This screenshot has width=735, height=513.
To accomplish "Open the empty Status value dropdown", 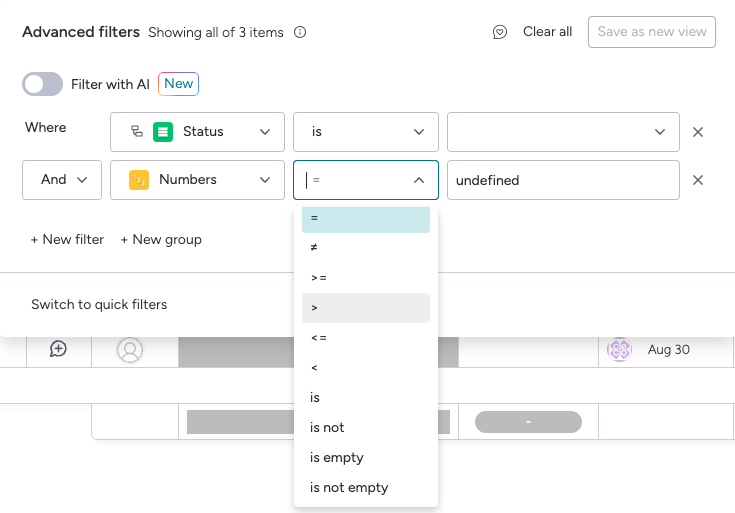I will pos(563,132).
